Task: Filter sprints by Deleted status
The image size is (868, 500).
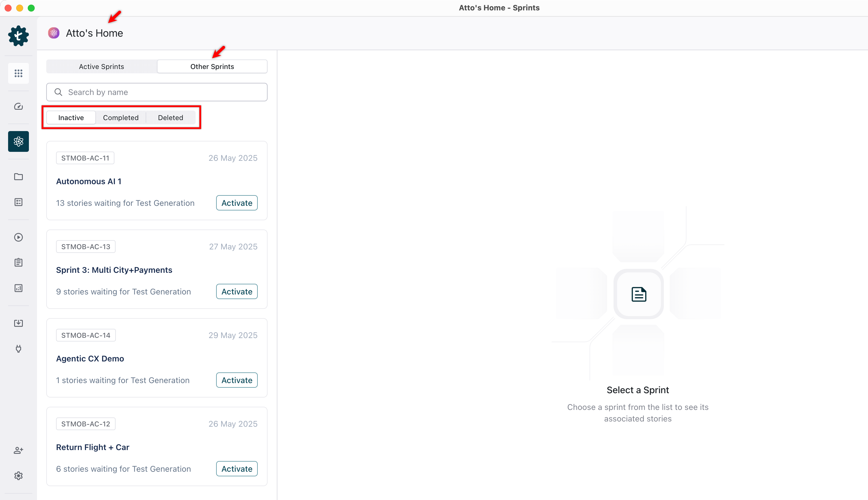Action: pos(170,118)
